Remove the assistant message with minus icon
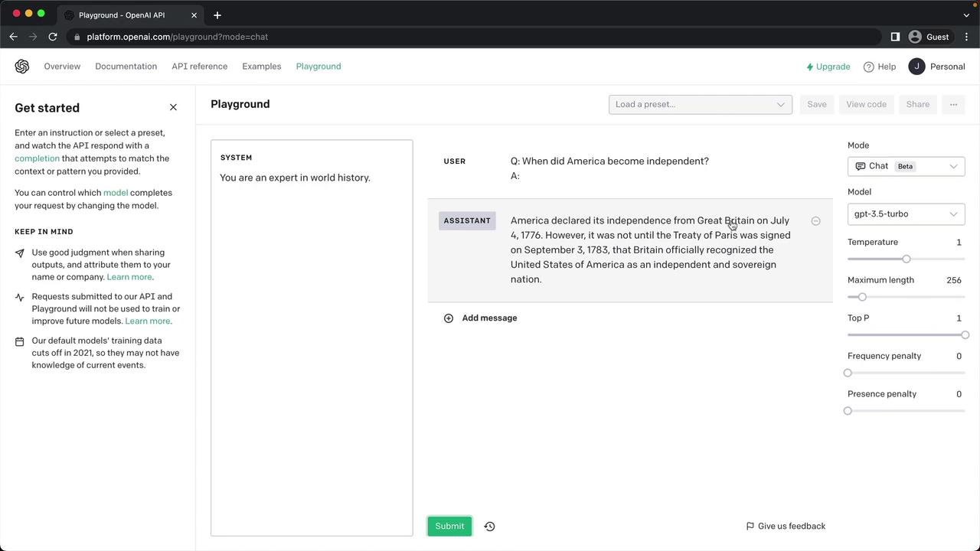Viewport: 980px width, 551px height. pos(815,221)
